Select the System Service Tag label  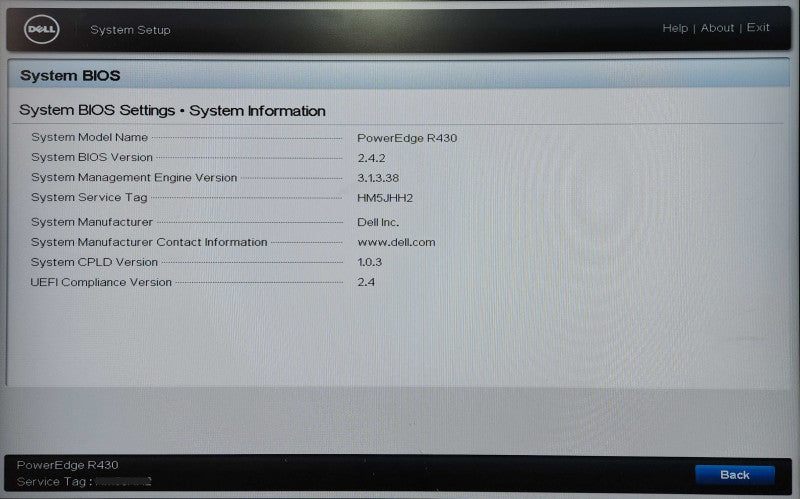[89, 197]
